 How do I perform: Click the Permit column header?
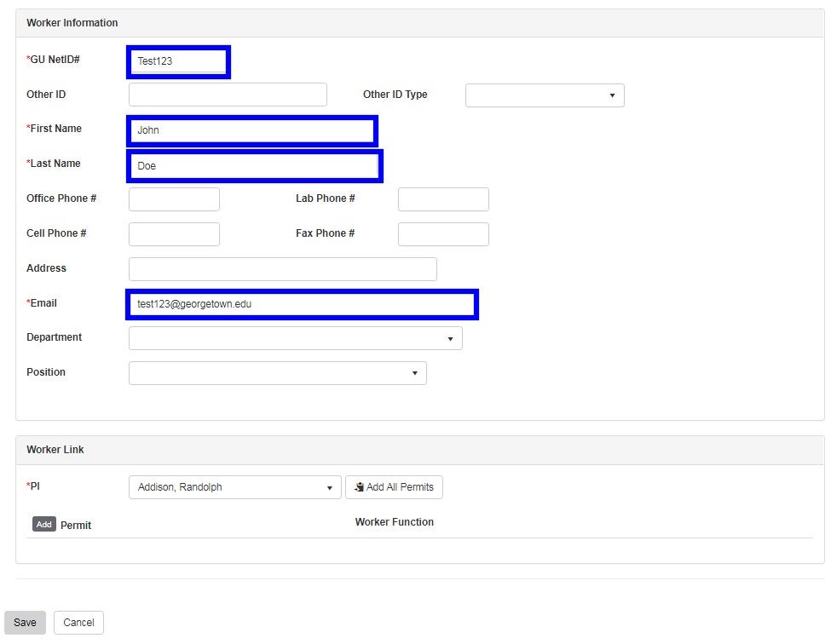(76, 526)
